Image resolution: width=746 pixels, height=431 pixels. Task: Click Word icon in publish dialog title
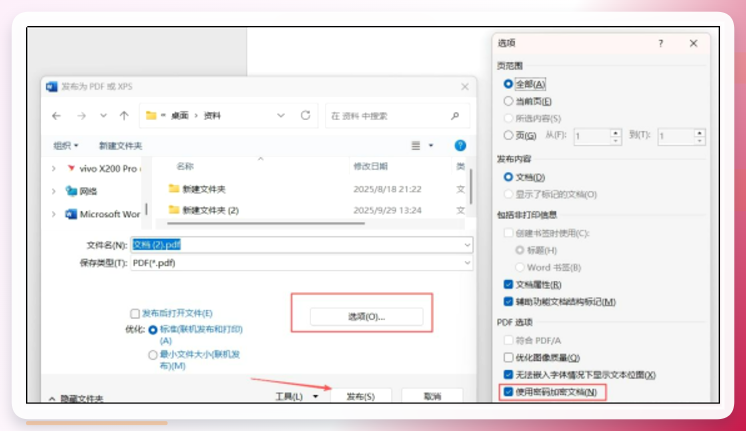[52, 87]
